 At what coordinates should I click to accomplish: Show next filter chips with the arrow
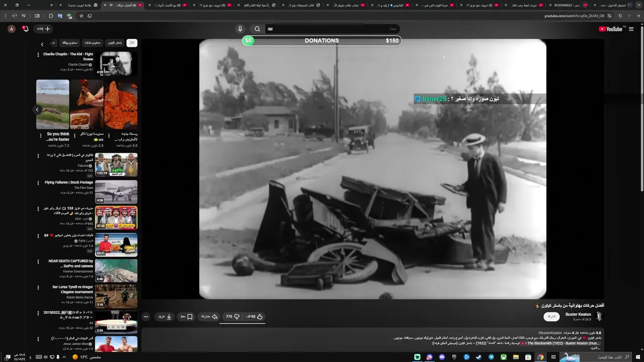[42, 44]
